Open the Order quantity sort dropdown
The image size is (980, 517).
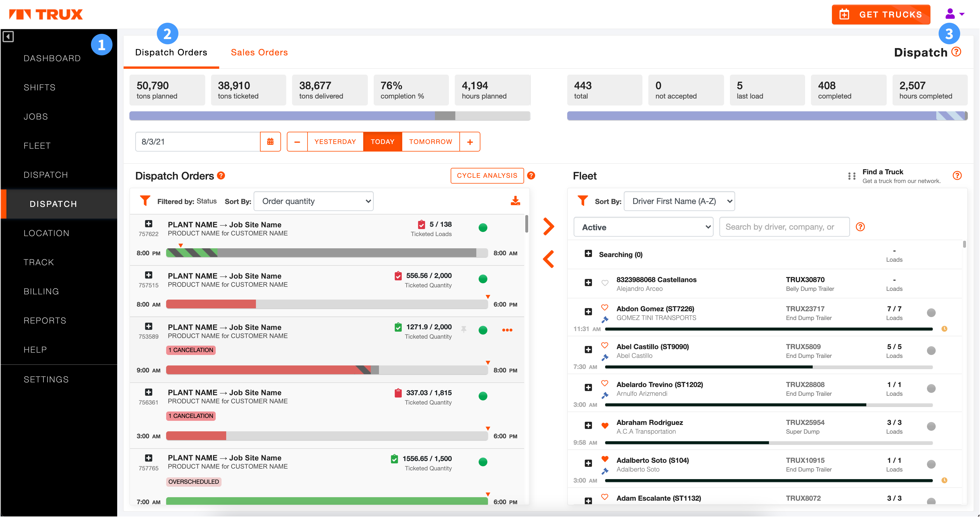313,201
